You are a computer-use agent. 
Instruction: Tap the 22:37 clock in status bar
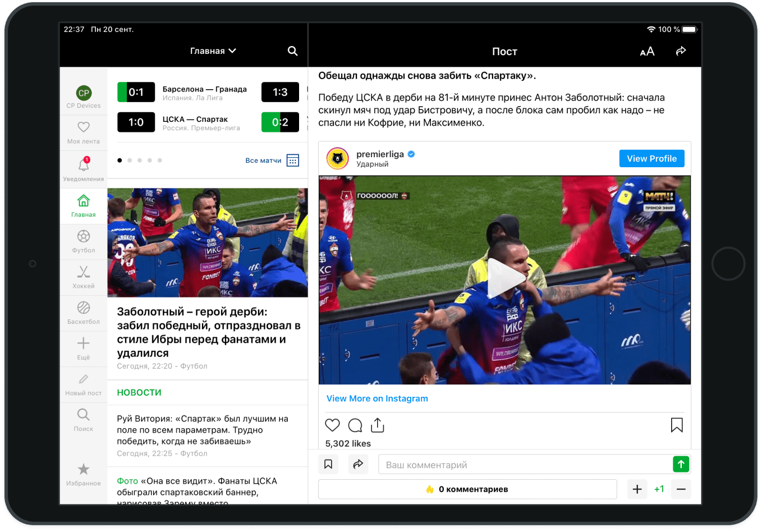click(74, 29)
